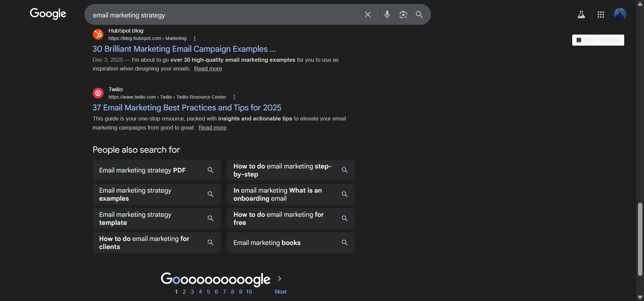Go to results page 7
Screen dimensions: 644x301
click(224, 292)
